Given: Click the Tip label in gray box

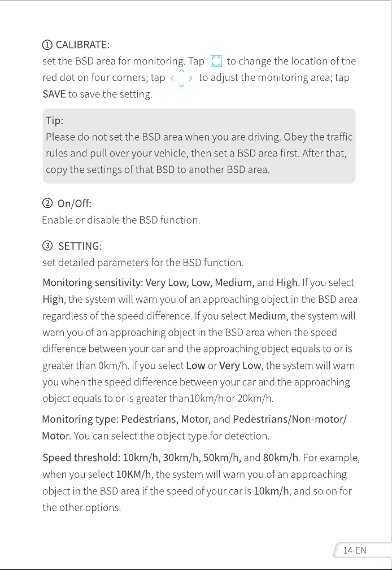Looking at the screenshot, I should pos(55,120).
